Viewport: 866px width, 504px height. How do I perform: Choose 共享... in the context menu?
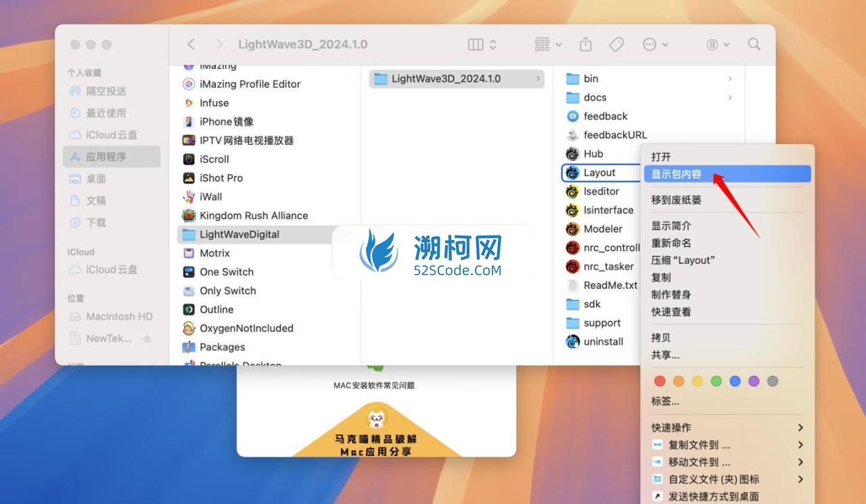click(x=727, y=355)
